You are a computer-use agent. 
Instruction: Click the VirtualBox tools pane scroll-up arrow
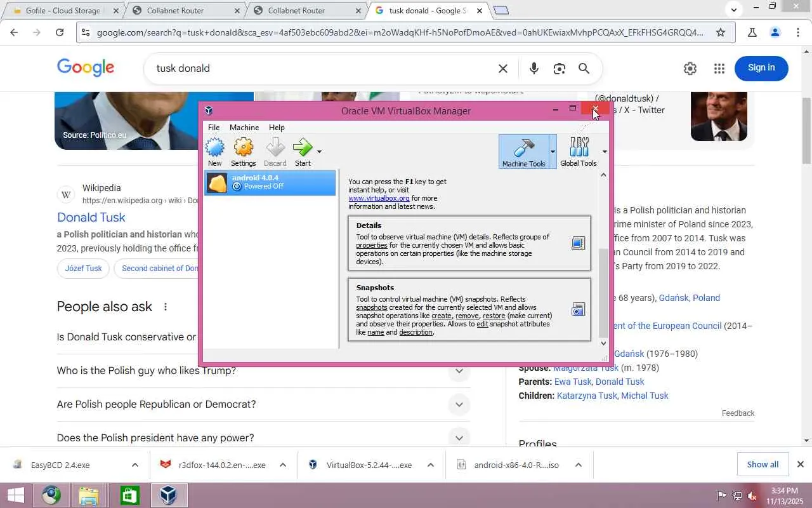click(x=603, y=175)
